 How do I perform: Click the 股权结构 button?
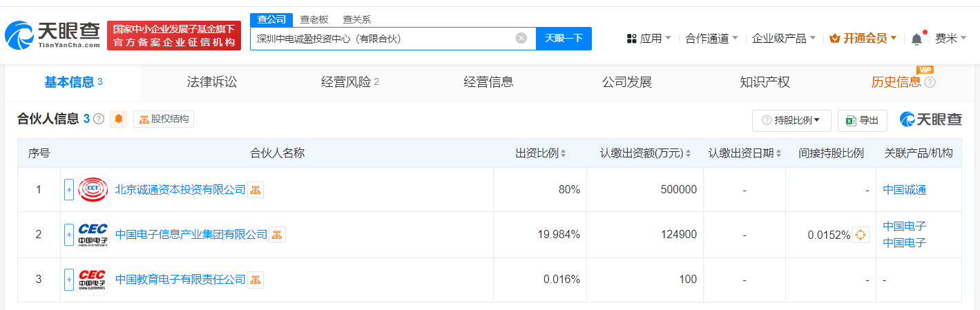(164, 119)
